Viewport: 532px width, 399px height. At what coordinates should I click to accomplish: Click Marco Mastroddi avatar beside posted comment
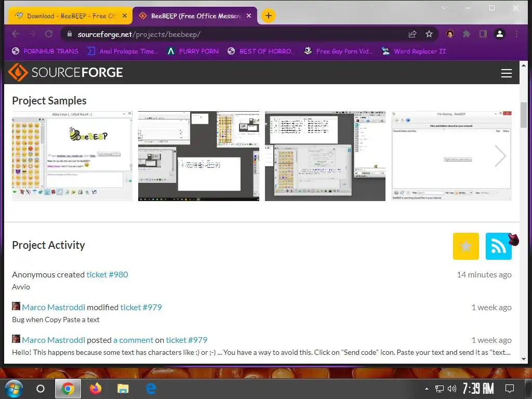(16, 339)
